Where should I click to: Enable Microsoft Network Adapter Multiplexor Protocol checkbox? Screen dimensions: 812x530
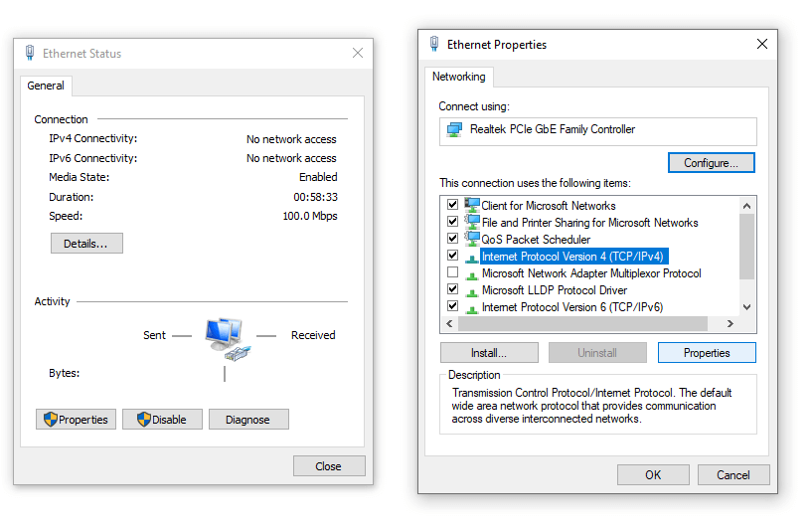pyautogui.click(x=452, y=272)
